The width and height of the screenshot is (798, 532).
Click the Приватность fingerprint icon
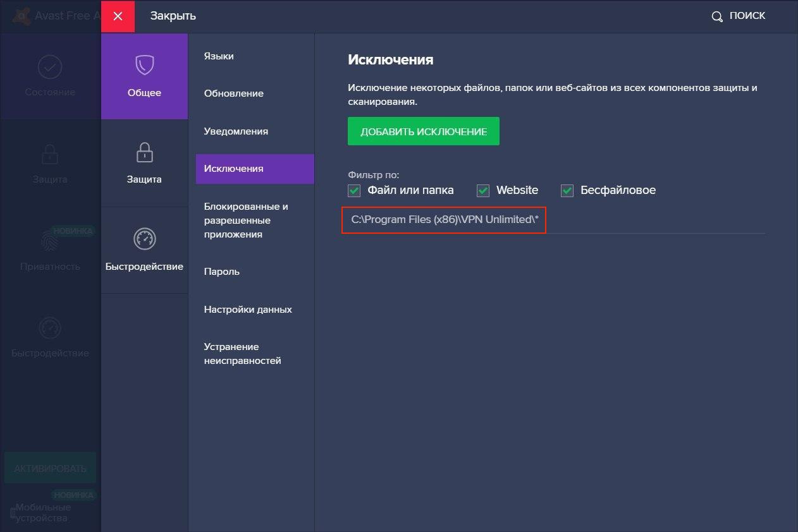[x=50, y=241]
